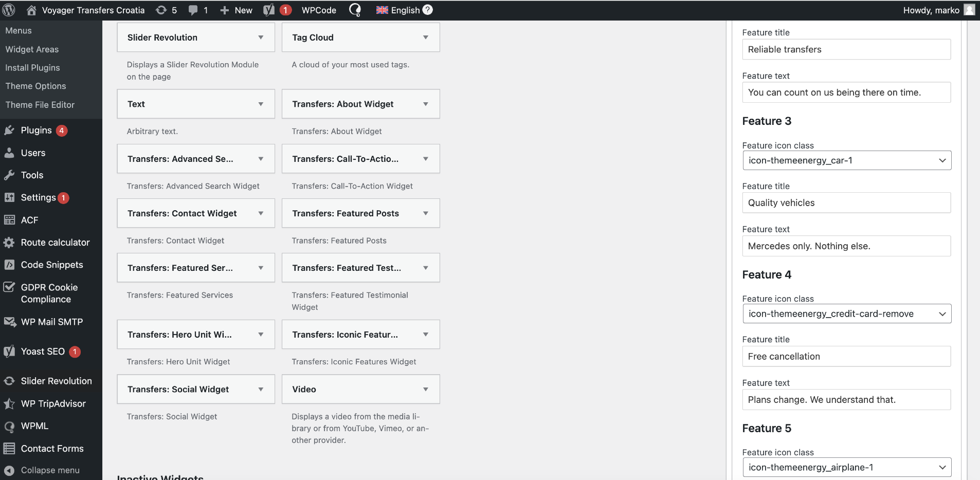Open WPCode admin bar menu
Viewport: 980px width, 480px height.
[319, 10]
